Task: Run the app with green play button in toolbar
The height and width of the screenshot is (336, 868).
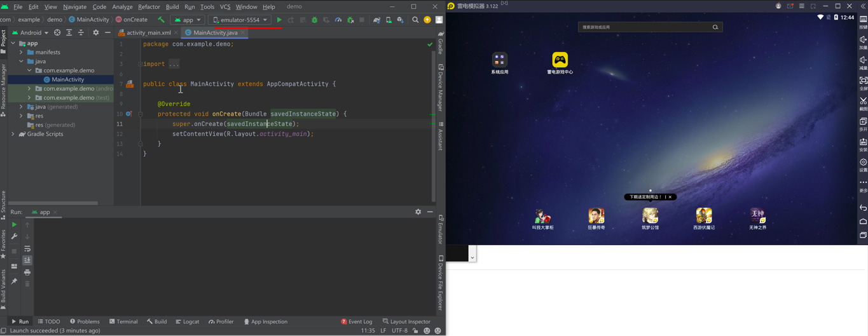Action: pos(279,20)
